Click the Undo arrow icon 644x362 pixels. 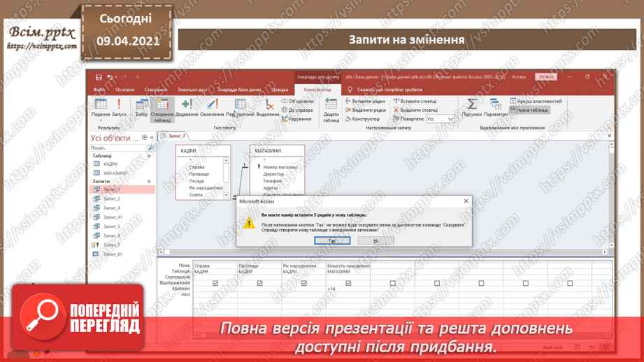click(x=110, y=77)
